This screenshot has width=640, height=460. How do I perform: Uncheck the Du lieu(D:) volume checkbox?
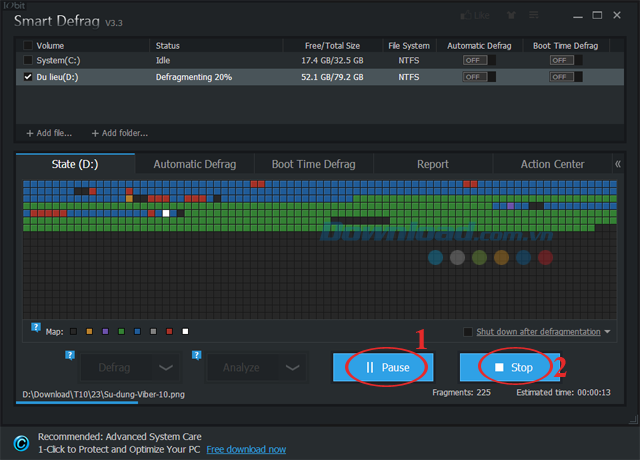point(28,76)
